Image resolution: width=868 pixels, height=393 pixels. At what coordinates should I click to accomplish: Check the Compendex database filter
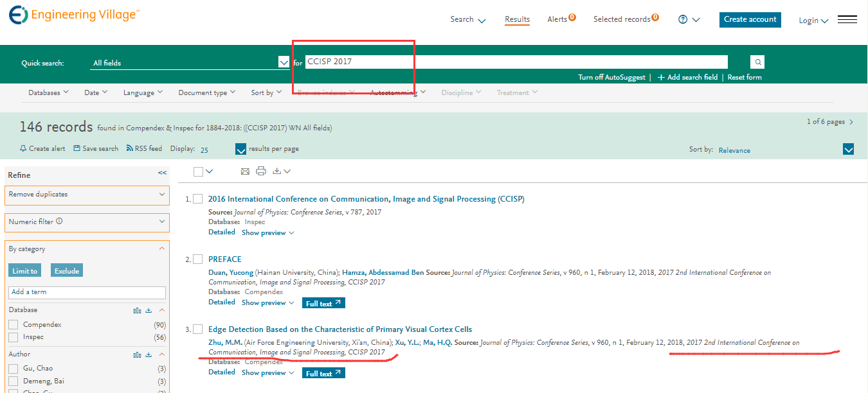click(14, 325)
